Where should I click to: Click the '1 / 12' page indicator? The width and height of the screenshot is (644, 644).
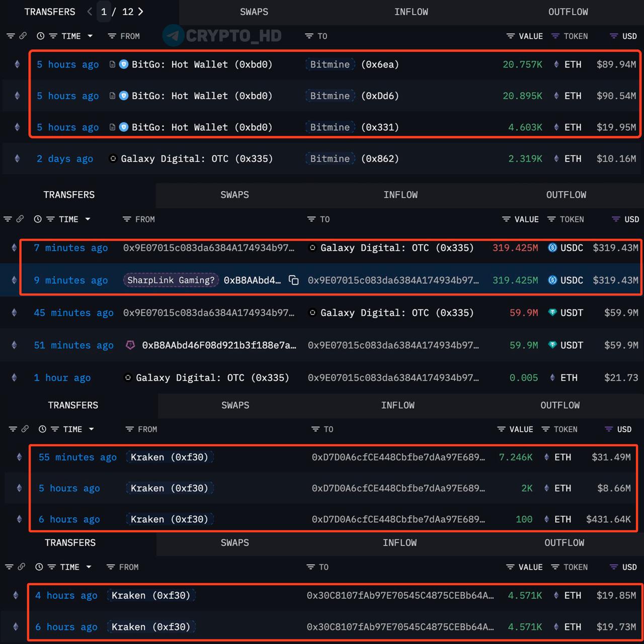click(117, 12)
